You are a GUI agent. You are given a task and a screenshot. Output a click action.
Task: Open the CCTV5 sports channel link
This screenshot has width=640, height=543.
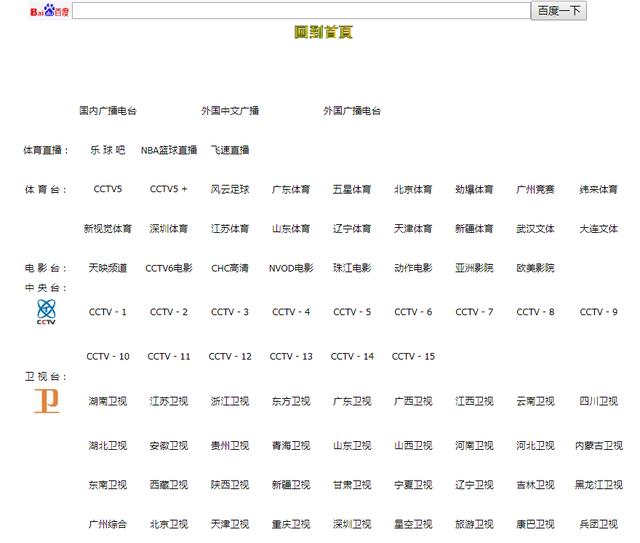point(108,189)
